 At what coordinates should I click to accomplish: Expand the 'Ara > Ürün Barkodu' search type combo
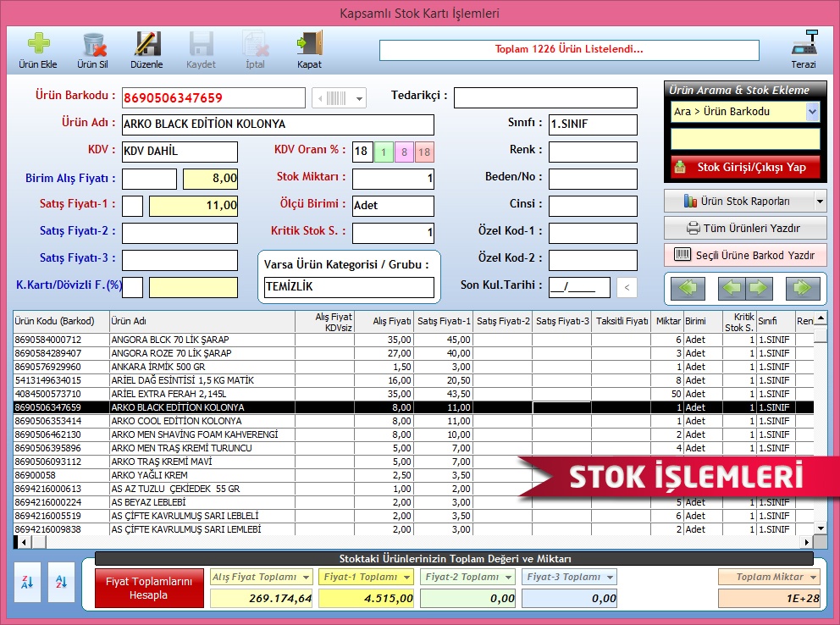tap(812, 112)
